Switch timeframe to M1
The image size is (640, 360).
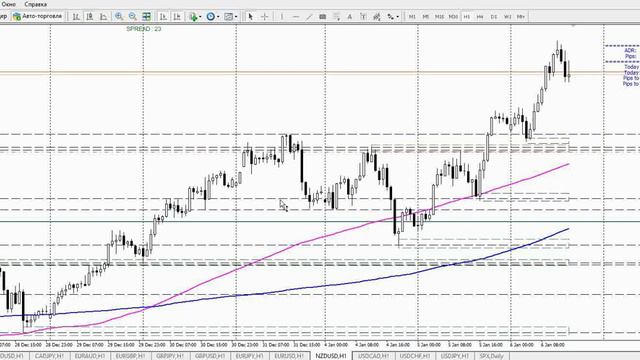tap(412, 17)
